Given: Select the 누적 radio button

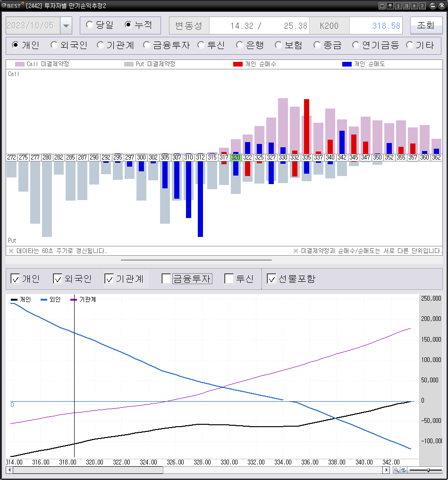Looking at the screenshot, I should pos(128,25).
